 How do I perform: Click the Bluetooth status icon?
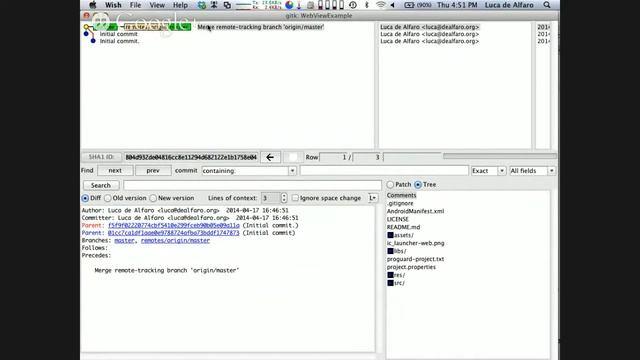[367, 5]
